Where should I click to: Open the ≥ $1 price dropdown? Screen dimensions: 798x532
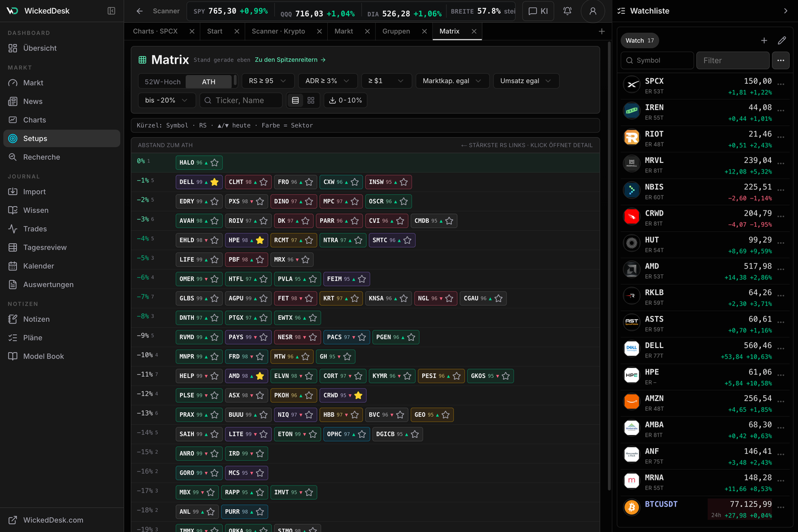[x=386, y=81]
